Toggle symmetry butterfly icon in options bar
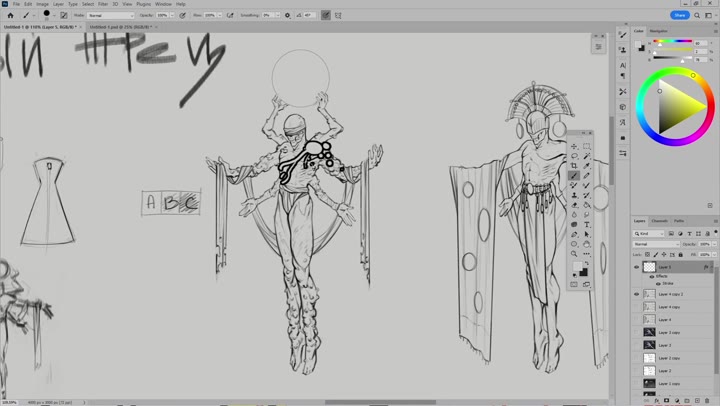The height and width of the screenshot is (406, 720). [x=338, y=15]
